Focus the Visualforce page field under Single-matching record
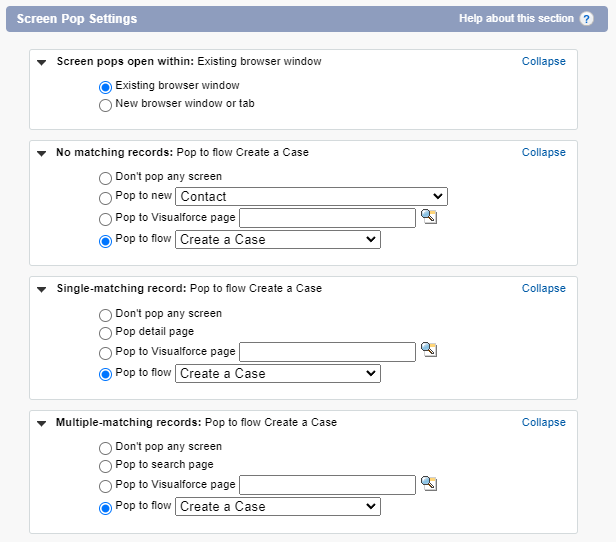Image resolution: width=616 pixels, height=542 pixels. pos(327,352)
